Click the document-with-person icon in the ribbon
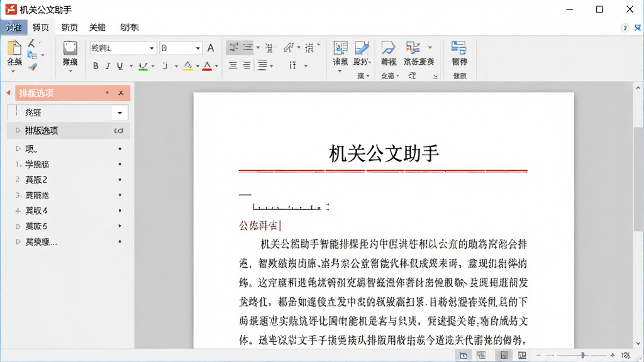Screen dimensions: 644x362 (x=340, y=48)
